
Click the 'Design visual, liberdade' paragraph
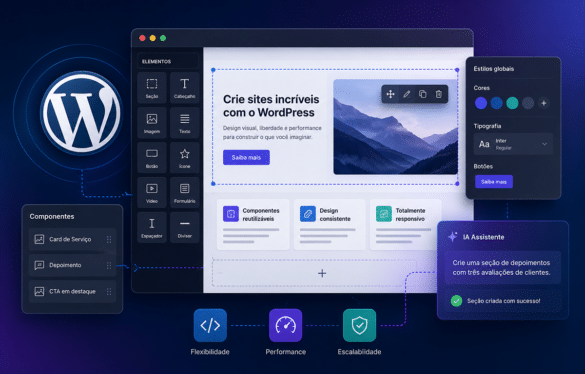[272, 133]
